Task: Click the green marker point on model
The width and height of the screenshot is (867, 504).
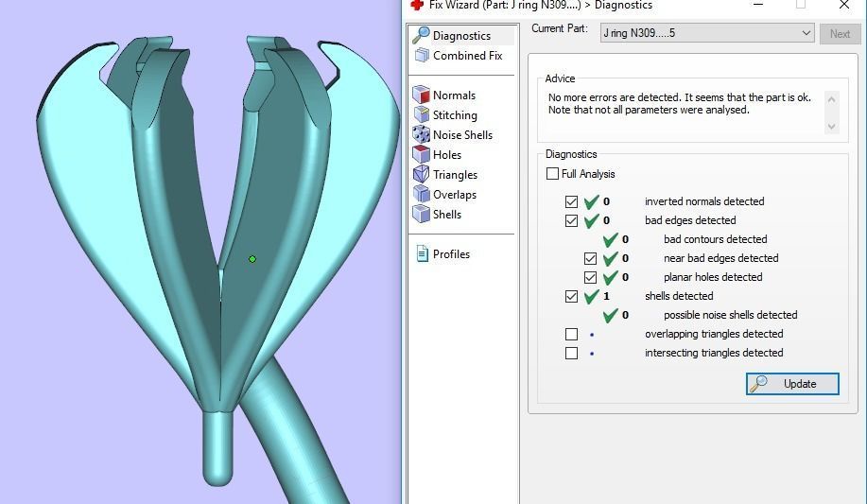Action: click(x=252, y=259)
